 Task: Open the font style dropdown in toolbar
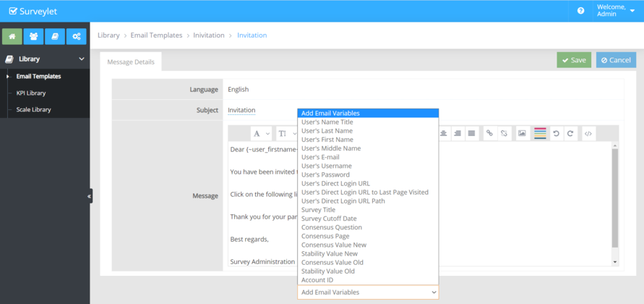click(x=261, y=134)
